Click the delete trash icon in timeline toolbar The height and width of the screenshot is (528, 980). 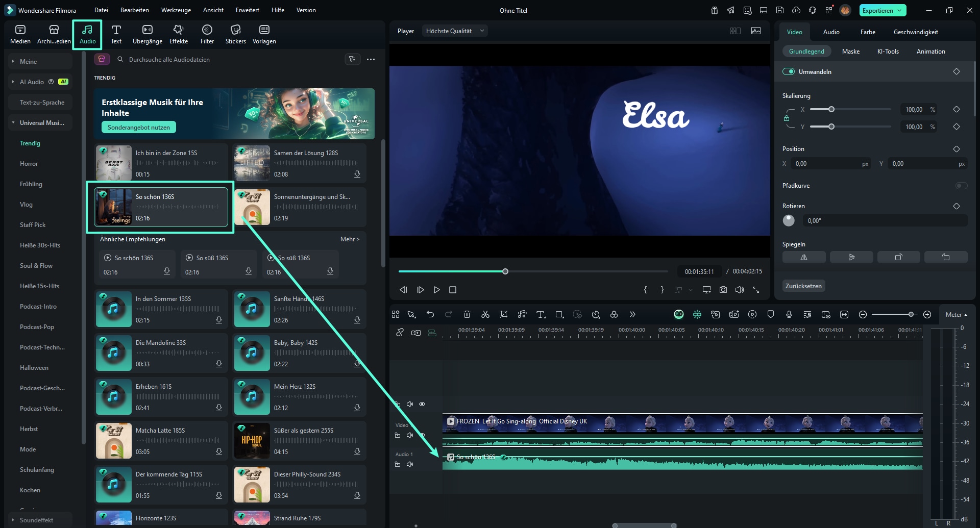467,314
